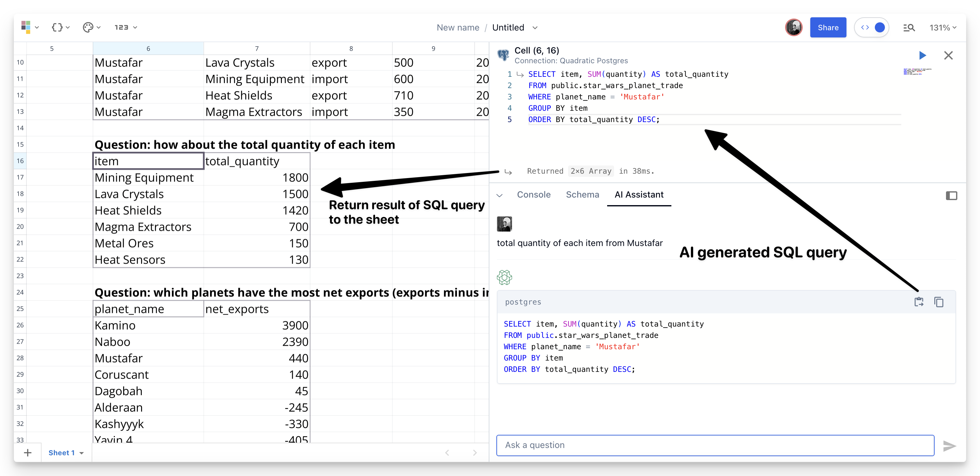980x476 pixels.
Task: Switch to the Schema tab
Action: pyautogui.click(x=582, y=195)
